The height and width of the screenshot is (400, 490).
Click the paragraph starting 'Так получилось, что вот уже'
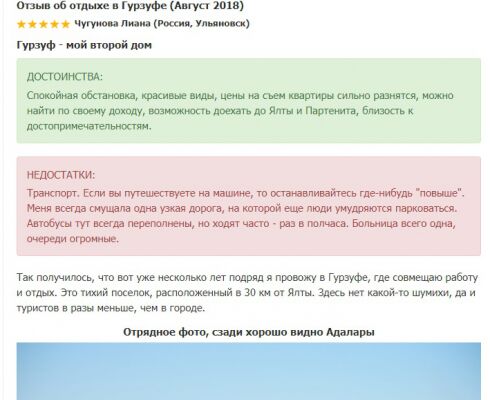(x=247, y=292)
